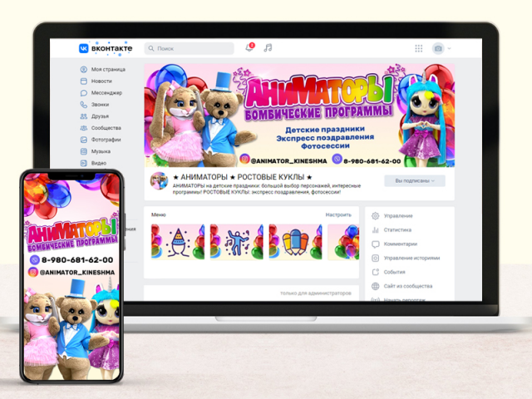This screenshot has height=399, width=532.
Task: Open the Вы подписаны dropdown button
Action: 415,180
